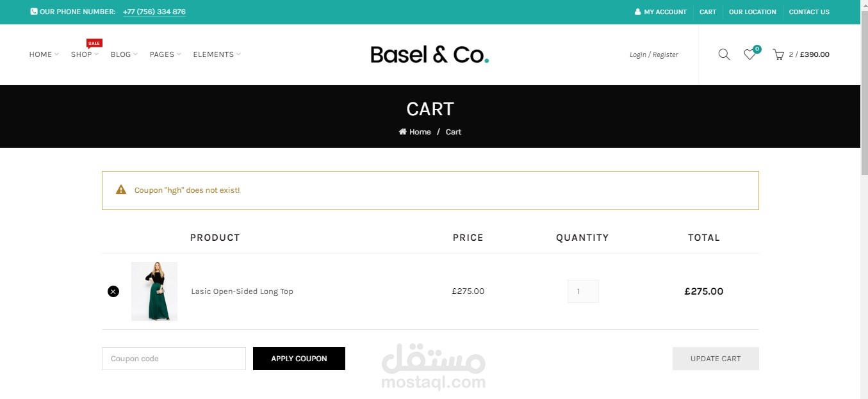Click the Coupon code input field
The height and width of the screenshot is (399, 868).
174,359
